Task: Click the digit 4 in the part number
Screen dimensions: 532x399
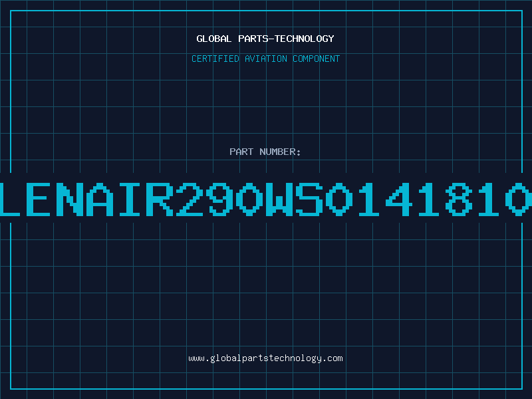Action: click(398, 199)
